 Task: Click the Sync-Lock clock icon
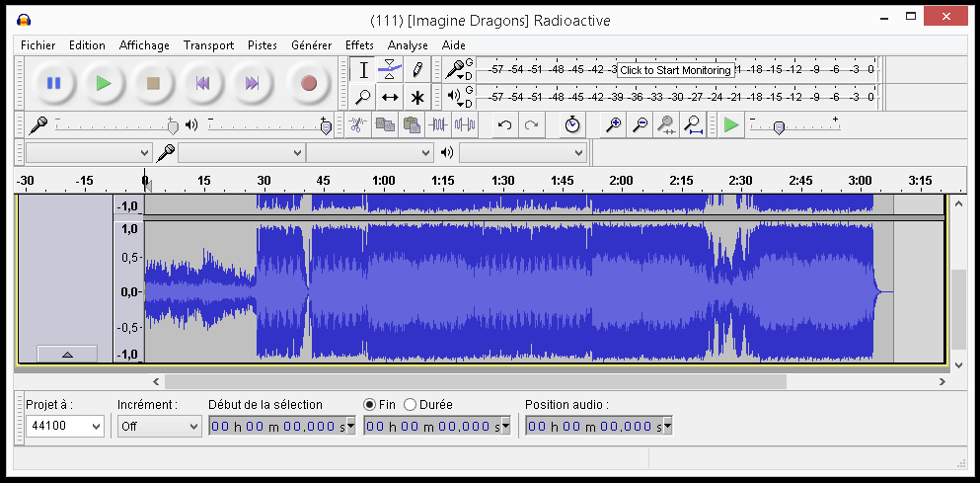click(x=571, y=125)
